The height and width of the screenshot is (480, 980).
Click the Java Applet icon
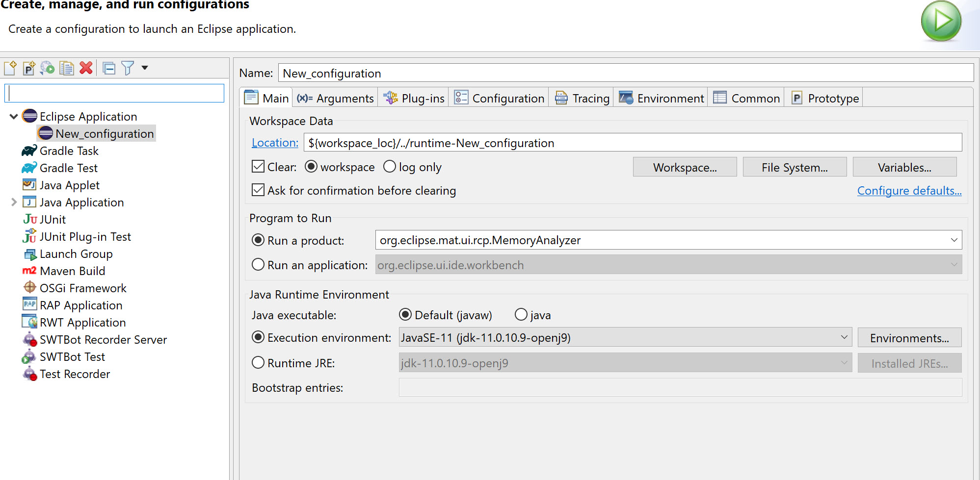(x=29, y=185)
